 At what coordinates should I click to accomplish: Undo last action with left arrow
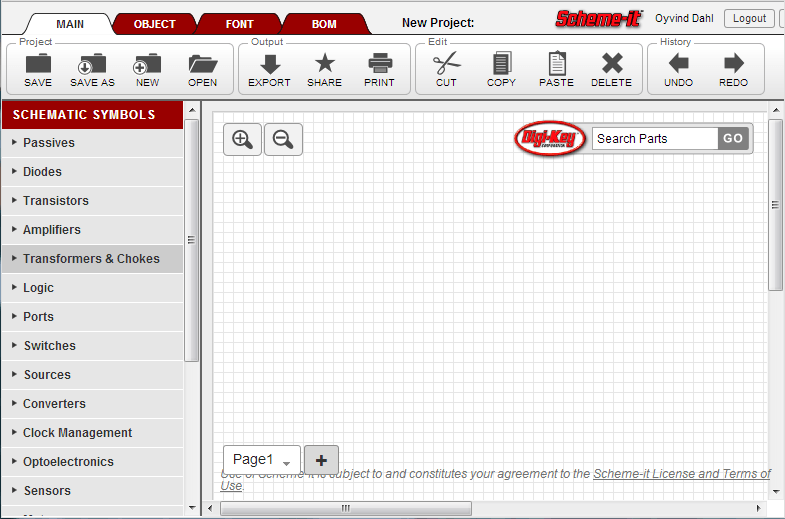point(678,65)
